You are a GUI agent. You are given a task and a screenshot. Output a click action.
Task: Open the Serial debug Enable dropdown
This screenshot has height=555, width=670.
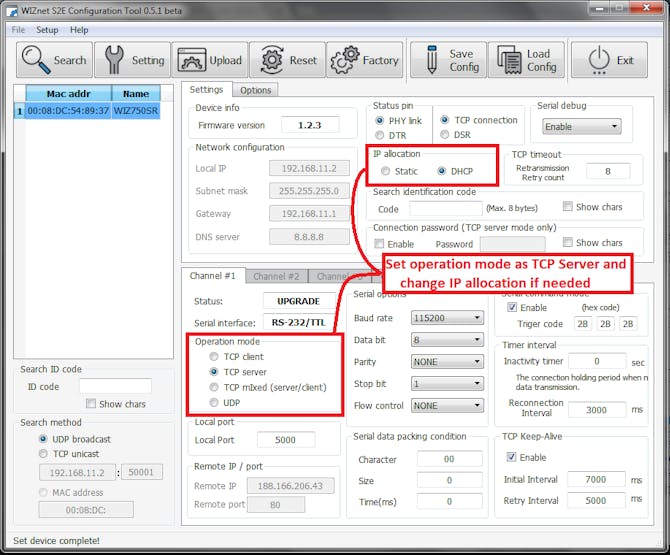[582, 126]
